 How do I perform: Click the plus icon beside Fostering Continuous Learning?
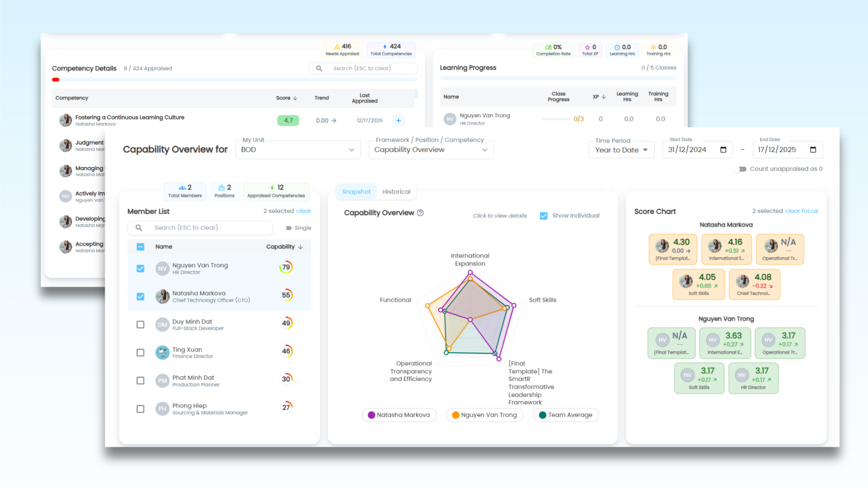click(398, 121)
